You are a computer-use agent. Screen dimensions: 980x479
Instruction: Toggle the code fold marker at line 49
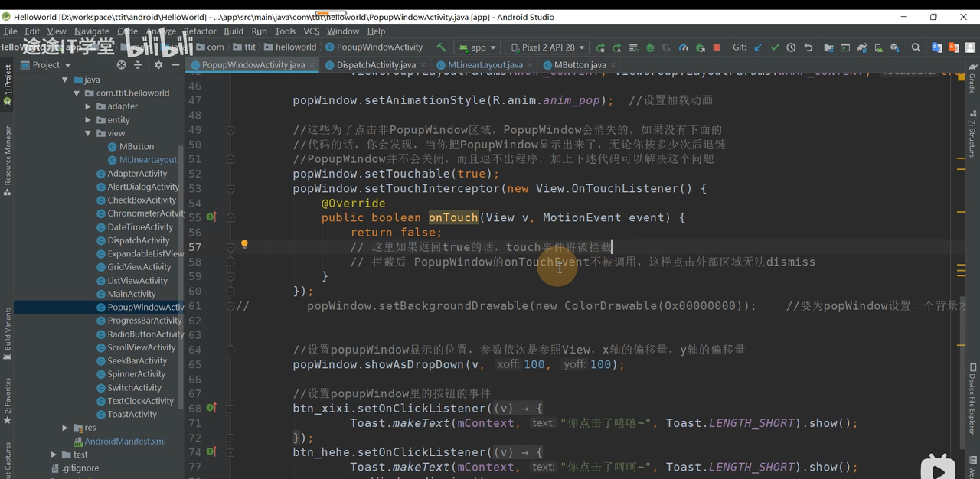coord(230,130)
